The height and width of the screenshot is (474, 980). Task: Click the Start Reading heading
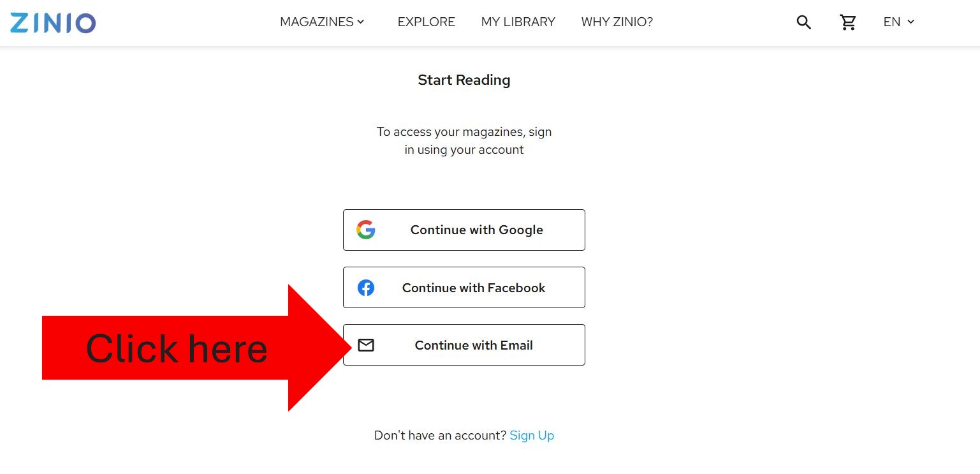[464, 80]
